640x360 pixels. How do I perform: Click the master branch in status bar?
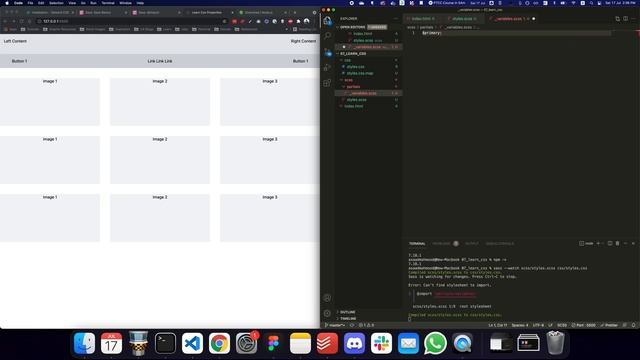click(336, 325)
